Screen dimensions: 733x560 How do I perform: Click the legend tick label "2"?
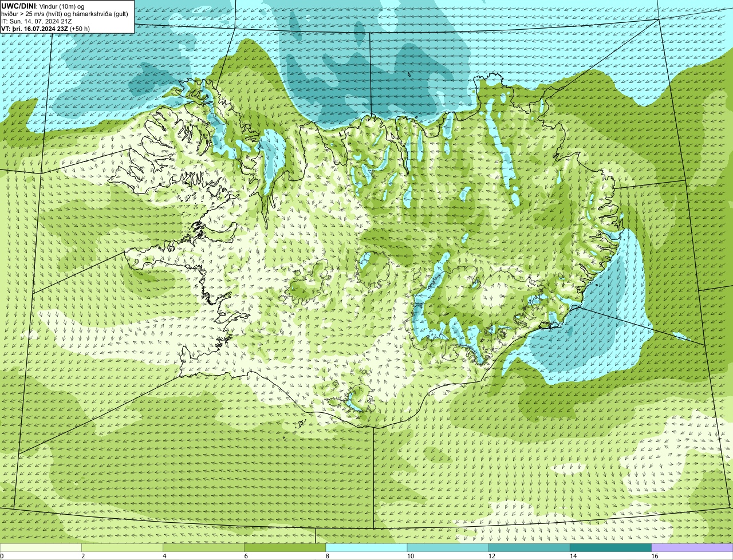(83, 556)
